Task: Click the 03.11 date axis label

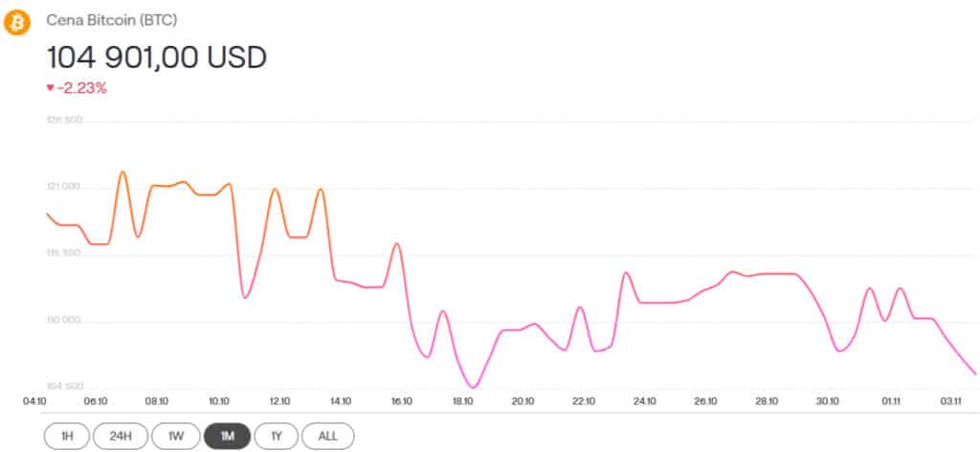Action: click(951, 401)
